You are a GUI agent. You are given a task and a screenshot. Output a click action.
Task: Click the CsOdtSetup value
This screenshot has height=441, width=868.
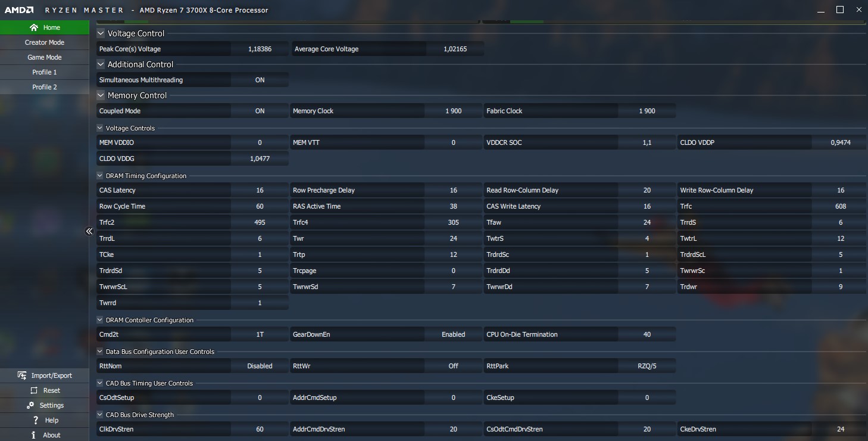coord(260,397)
